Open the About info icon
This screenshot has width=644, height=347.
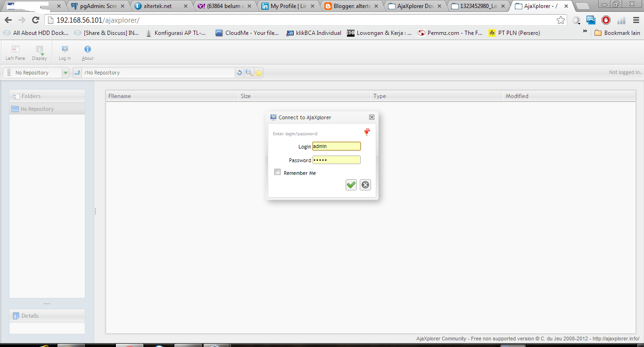tap(88, 53)
